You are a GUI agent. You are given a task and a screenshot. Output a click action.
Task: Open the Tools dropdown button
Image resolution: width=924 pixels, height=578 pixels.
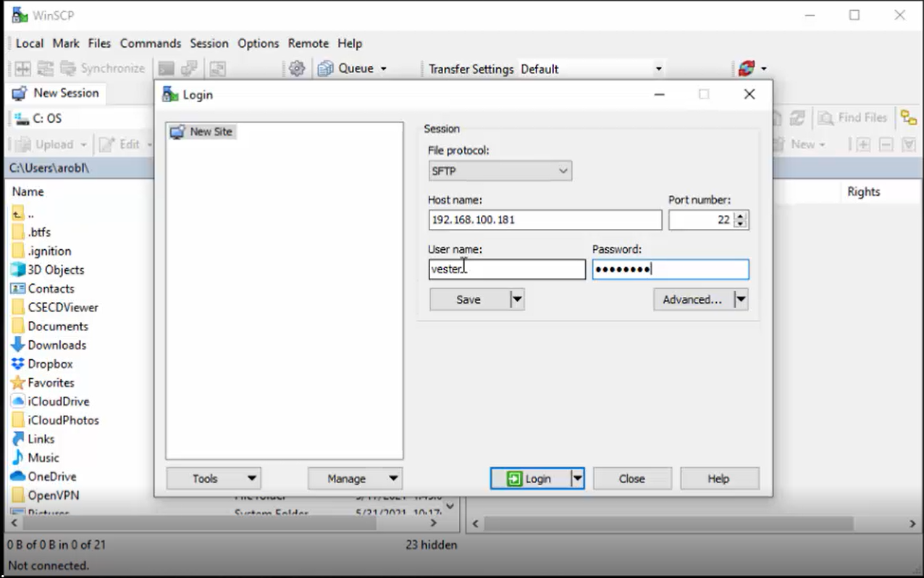click(214, 479)
